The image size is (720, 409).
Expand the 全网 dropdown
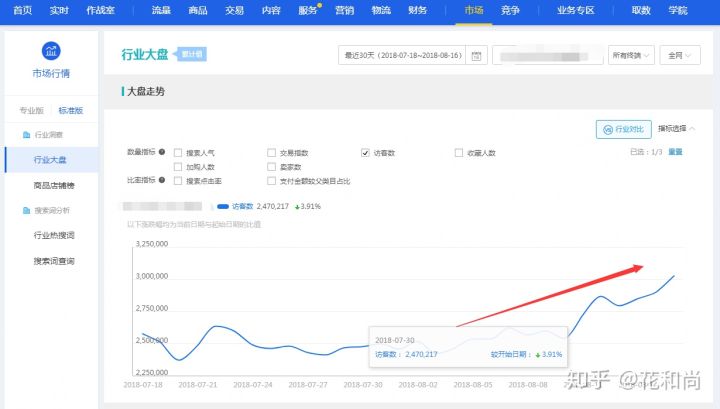[x=684, y=56]
